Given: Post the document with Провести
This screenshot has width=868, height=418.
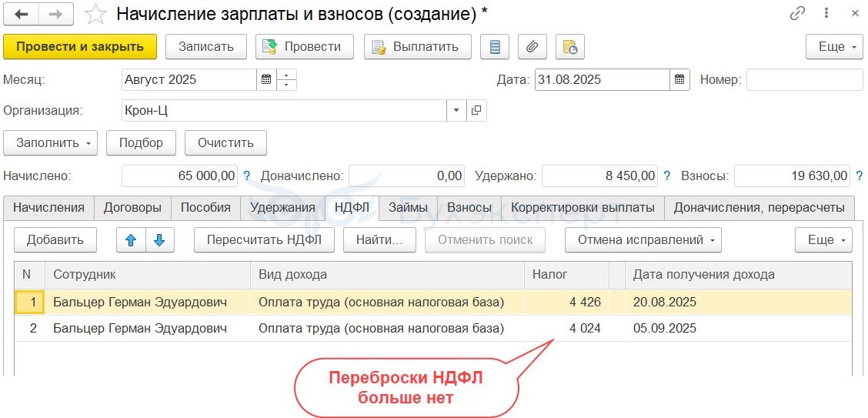Looking at the screenshot, I should [305, 47].
